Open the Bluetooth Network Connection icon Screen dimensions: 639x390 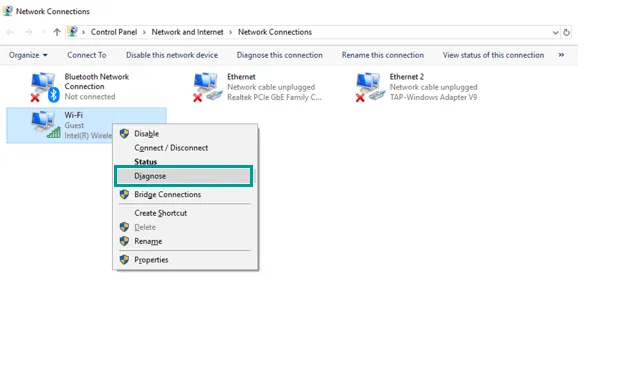[45, 87]
